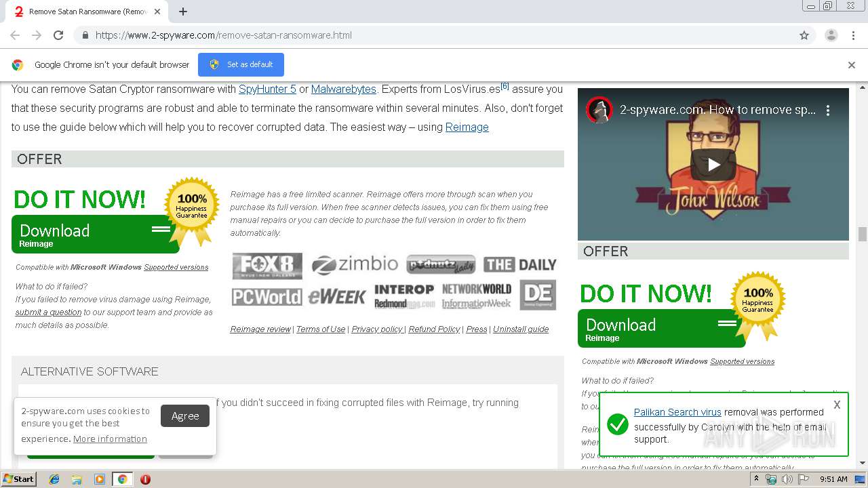The width and height of the screenshot is (868, 488).
Task: Open sidebar Supported versions link
Action: (x=743, y=361)
